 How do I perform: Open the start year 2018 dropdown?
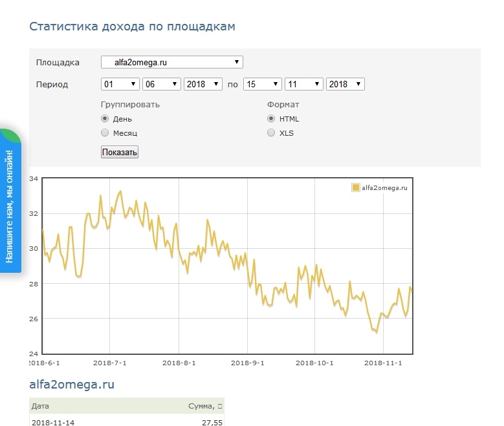(203, 84)
